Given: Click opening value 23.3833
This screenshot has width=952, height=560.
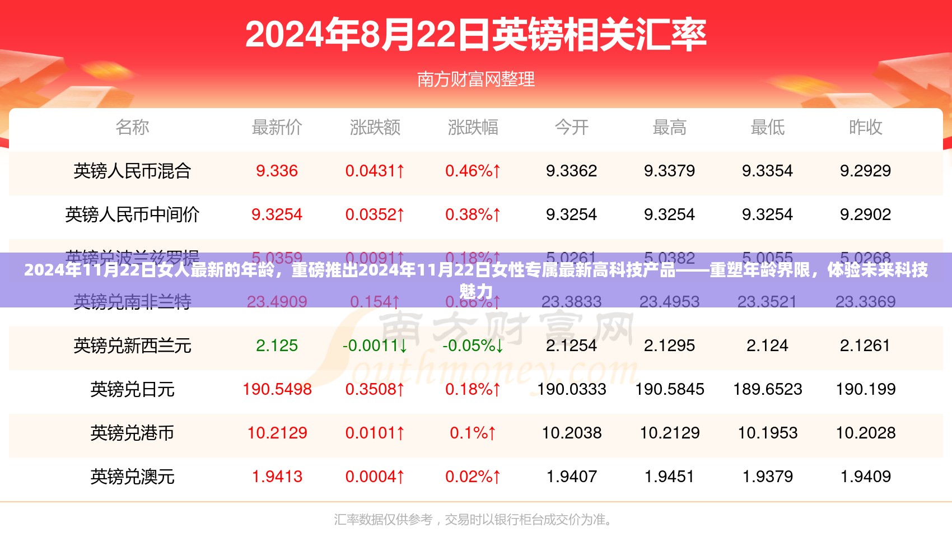Looking at the screenshot, I should point(571,302).
